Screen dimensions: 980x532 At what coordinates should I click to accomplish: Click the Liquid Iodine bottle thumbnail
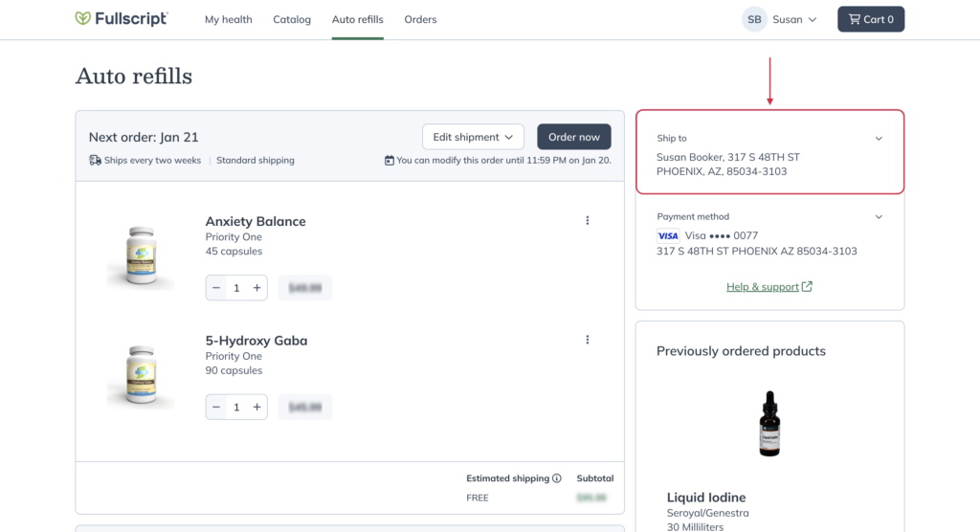769,424
